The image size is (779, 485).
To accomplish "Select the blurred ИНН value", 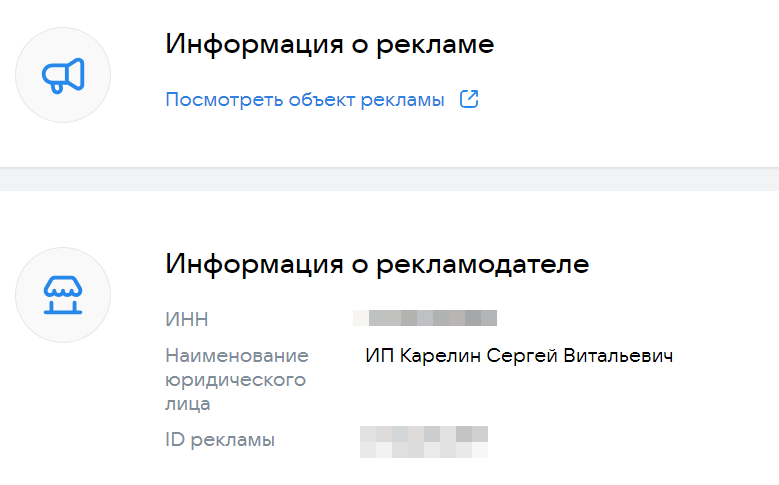I will click(426, 319).
